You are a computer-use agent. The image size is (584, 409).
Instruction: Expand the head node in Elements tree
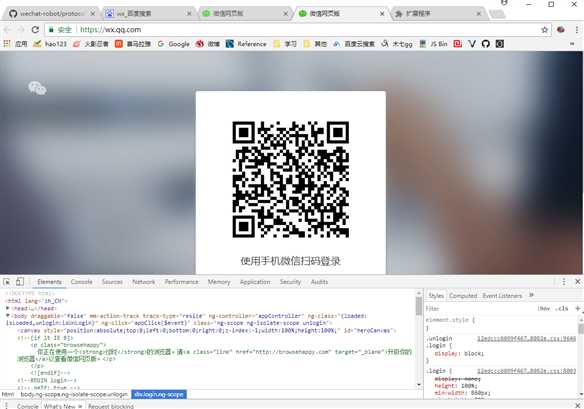(x=8, y=308)
